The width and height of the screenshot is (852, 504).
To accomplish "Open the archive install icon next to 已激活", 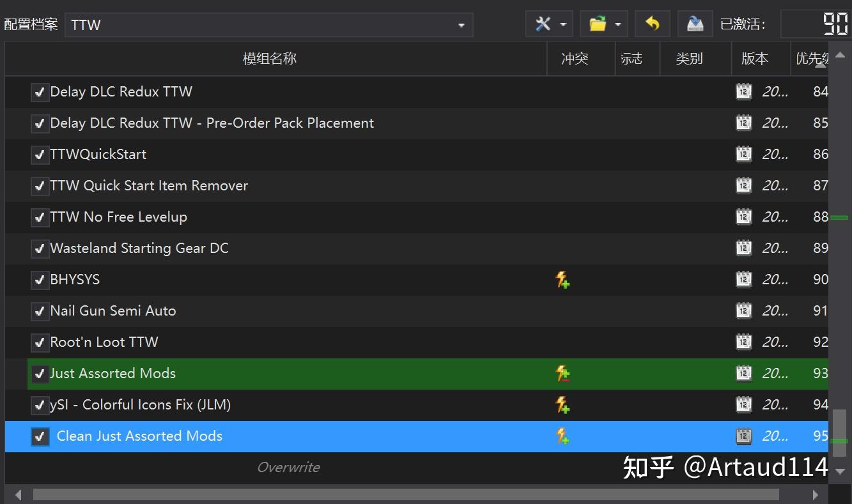I will (694, 23).
